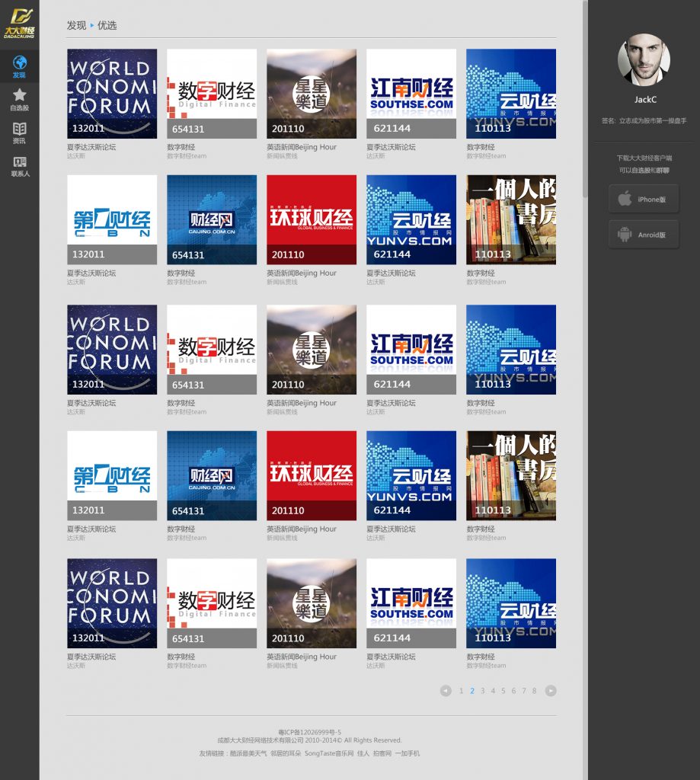
Task: Open the second-row 环球财经 red thumbnail
Action: click(x=312, y=219)
